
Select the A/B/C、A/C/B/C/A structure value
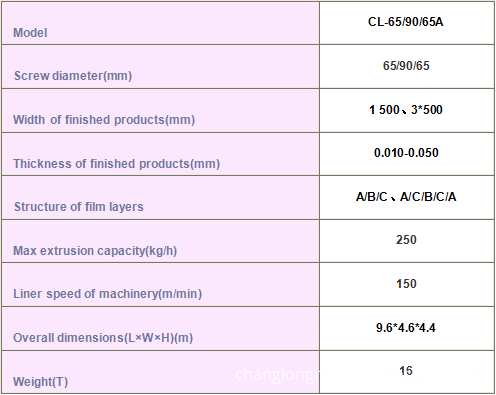click(406, 197)
